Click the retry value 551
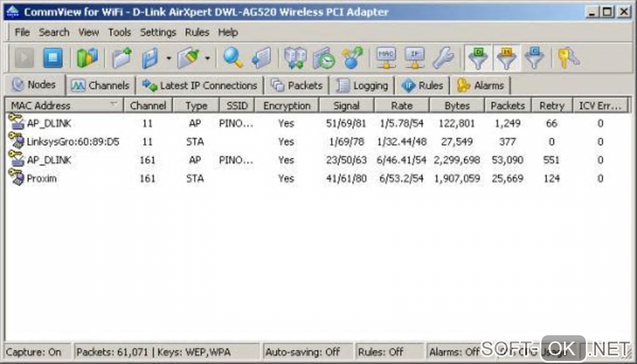 [x=551, y=160]
